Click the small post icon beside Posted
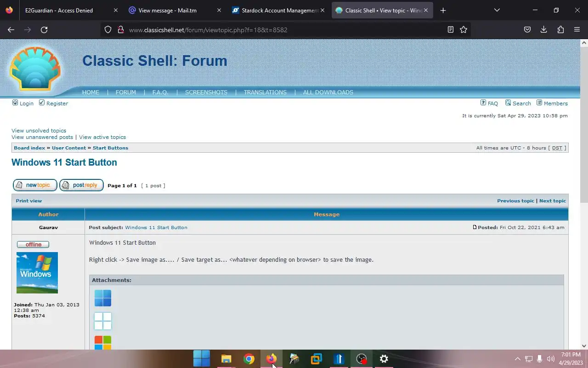 pos(475,227)
